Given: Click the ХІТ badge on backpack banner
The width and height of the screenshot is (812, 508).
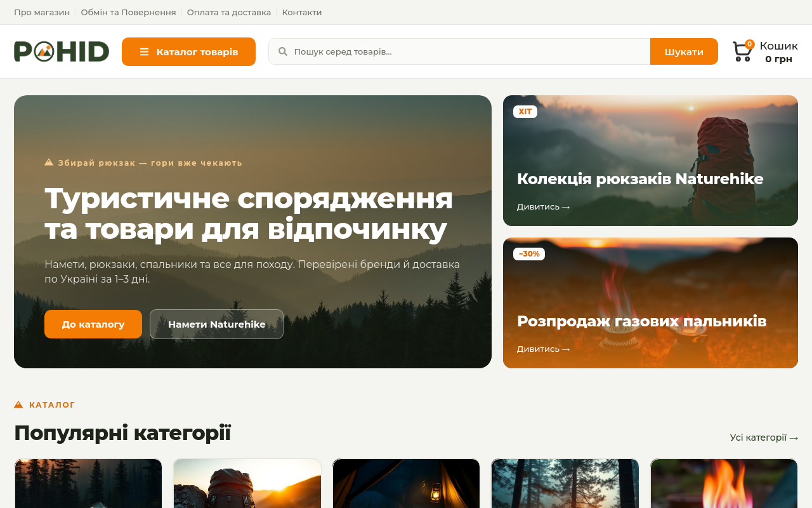Looking at the screenshot, I should click(x=525, y=112).
